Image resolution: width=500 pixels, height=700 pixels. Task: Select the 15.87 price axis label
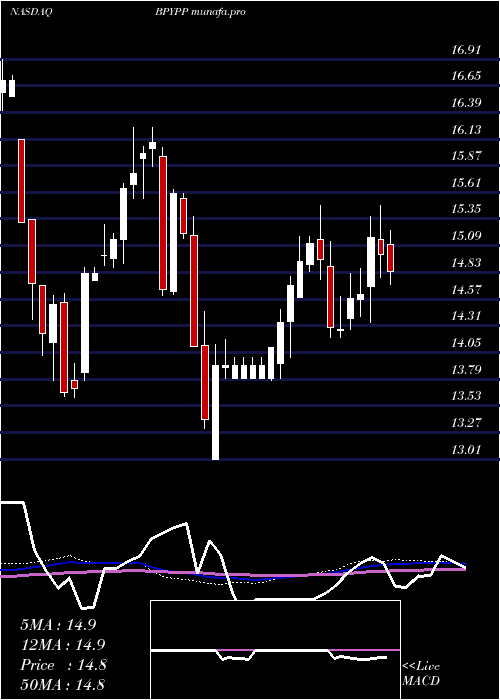pos(466,156)
